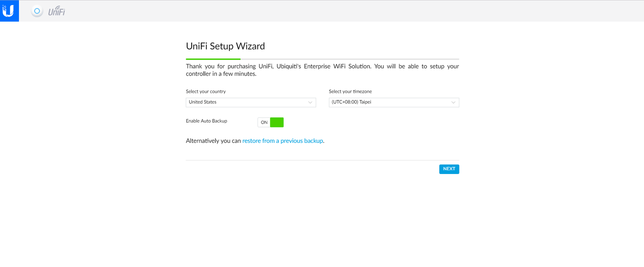644x267 pixels.
Task: Click the circular UniFi device icon
Action: 37,11
